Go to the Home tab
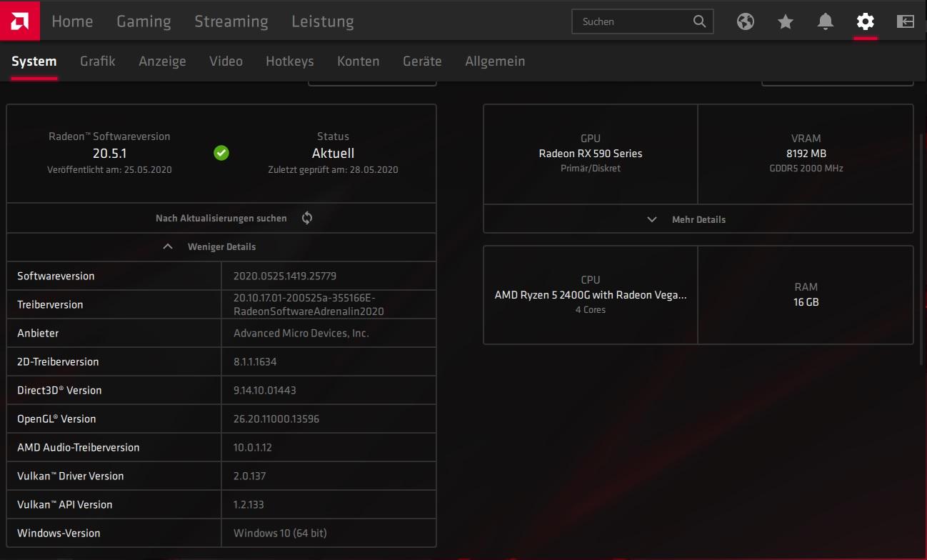This screenshot has width=927, height=560. pos(72,21)
